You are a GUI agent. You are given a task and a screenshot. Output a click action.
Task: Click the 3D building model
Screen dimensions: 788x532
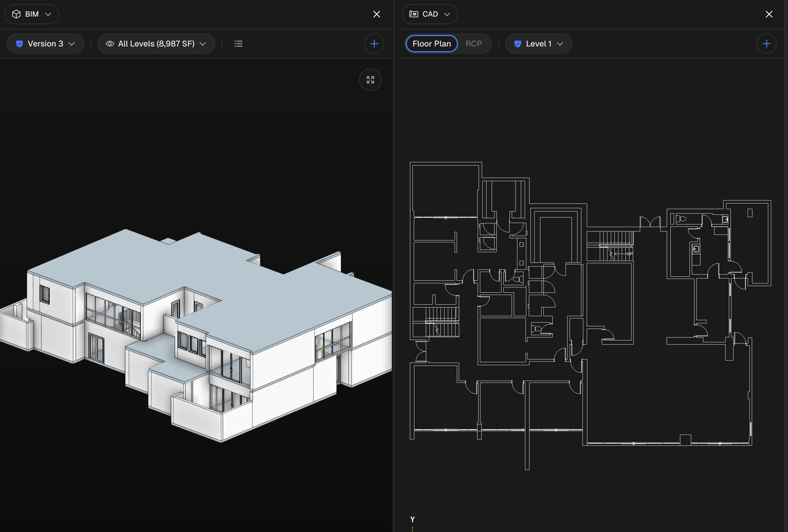coord(197,335)
